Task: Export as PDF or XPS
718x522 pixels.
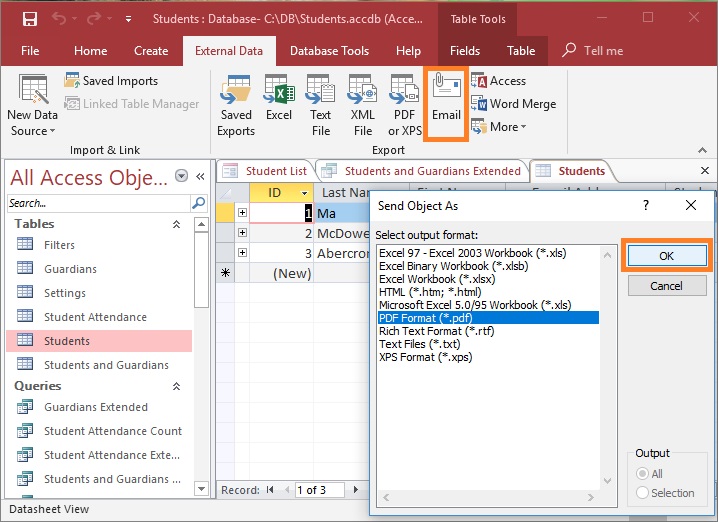Action: pos(405,106)
